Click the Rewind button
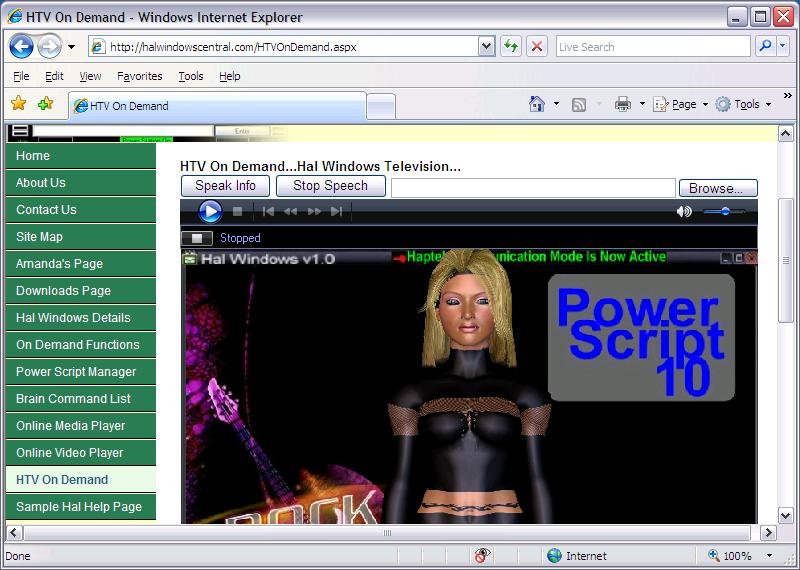 click(x=290, y=211)
